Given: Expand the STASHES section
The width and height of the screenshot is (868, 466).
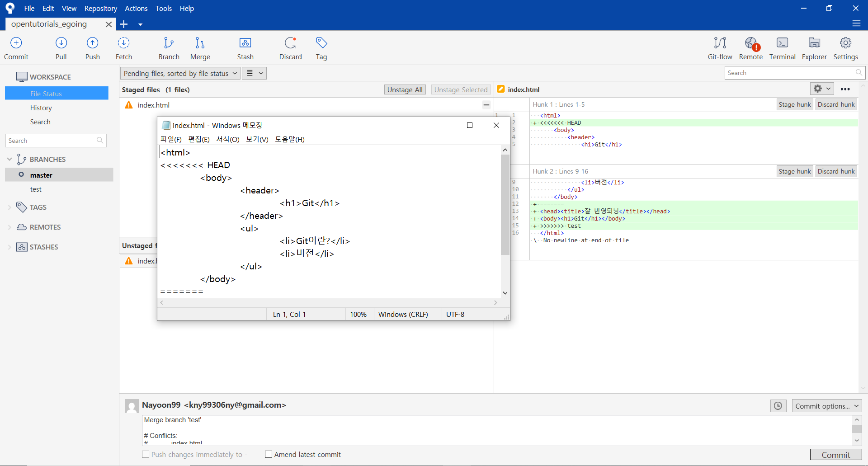Looking at the screenshot, I should [x=9, y=247].
